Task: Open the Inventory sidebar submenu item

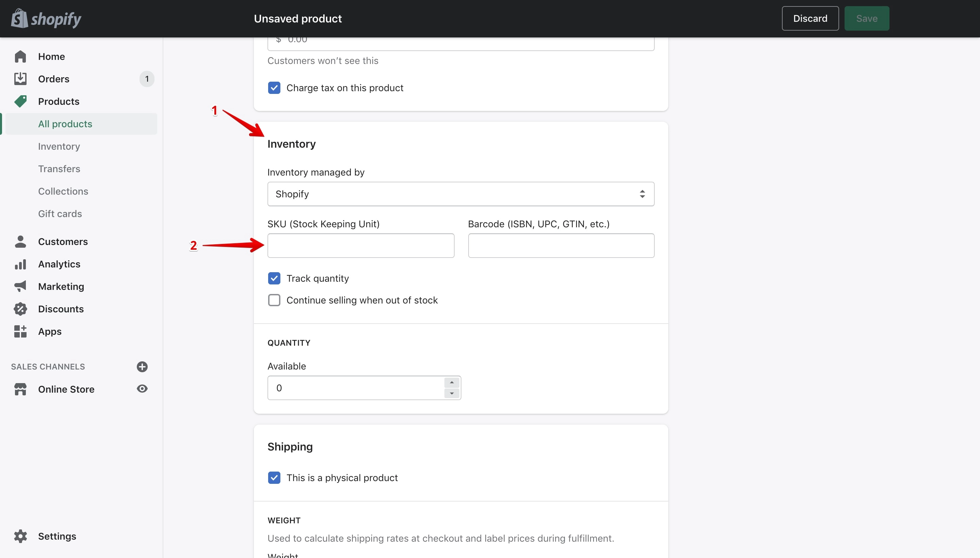Action: [59, 146]
